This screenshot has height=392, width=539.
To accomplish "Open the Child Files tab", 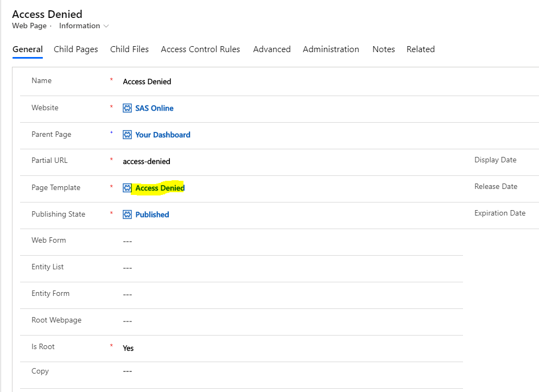I will (x=129, y=49).
